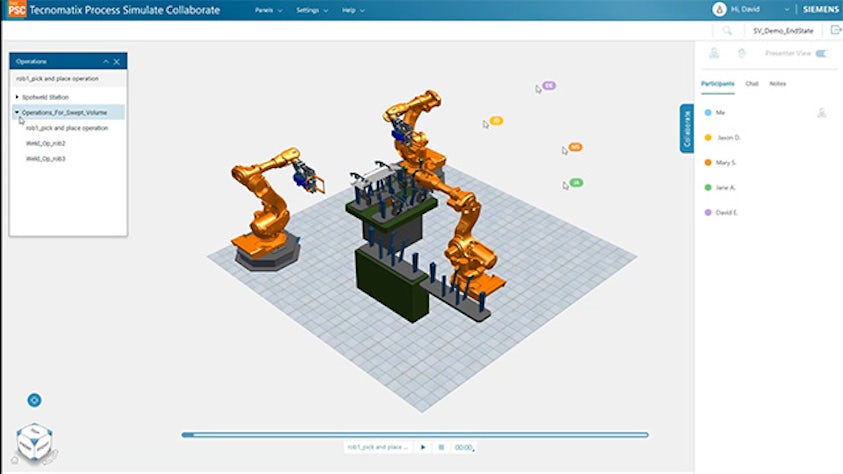Click the presenter icon in the Me row
The width and height of the screenshot is (843, 474).
[821, 113]
